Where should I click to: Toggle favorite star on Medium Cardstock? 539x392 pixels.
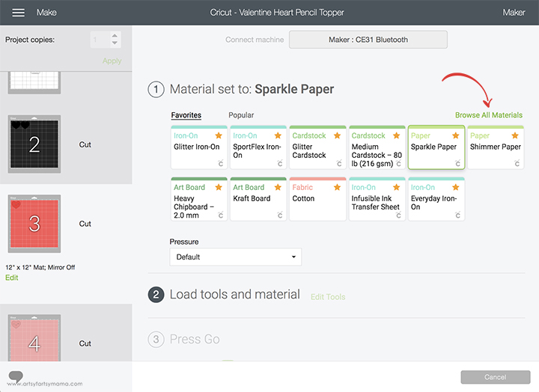click(396, 135)
